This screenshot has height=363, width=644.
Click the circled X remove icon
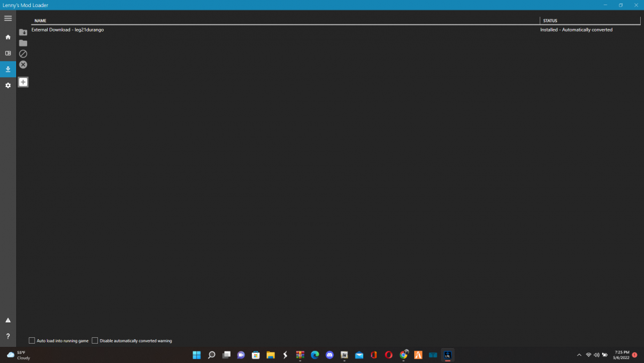click(23, 64)
